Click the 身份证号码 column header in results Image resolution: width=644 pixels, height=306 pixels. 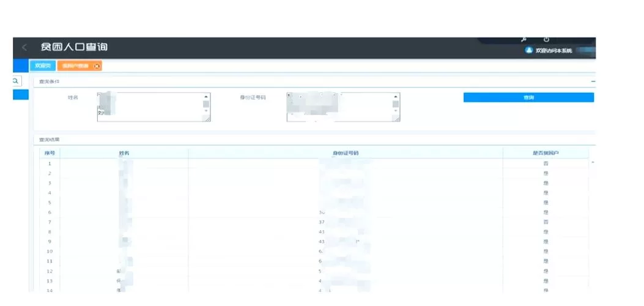[x=346, y=153]
